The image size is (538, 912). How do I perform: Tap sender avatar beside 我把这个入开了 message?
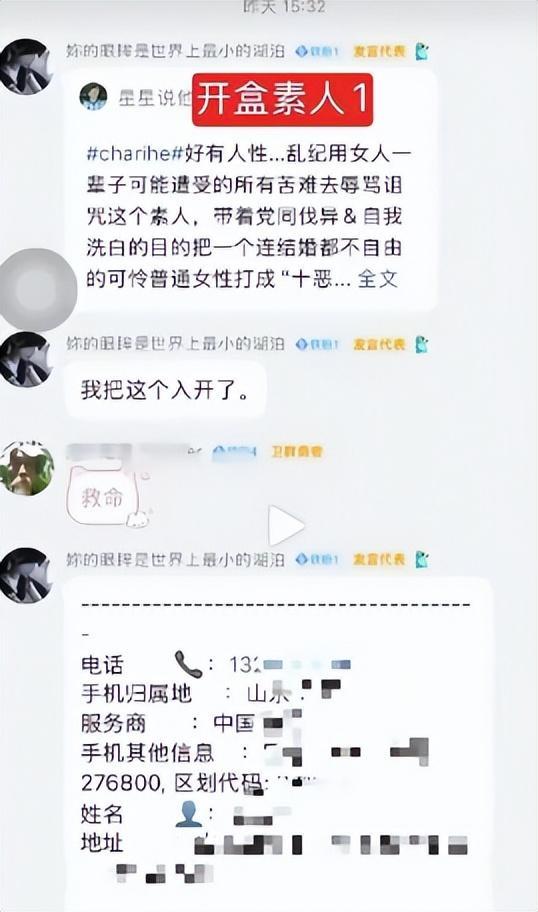(25, 359)
